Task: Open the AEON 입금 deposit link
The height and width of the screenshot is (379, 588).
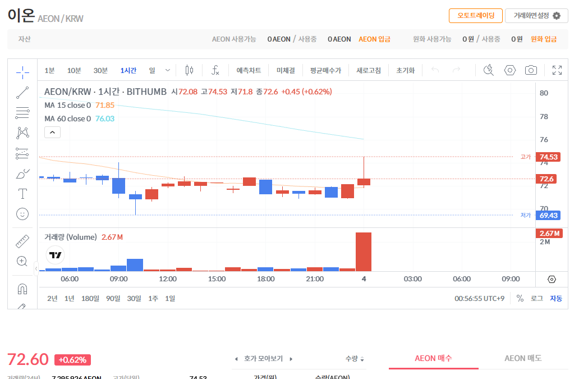Action: click(x=374, y=39)
